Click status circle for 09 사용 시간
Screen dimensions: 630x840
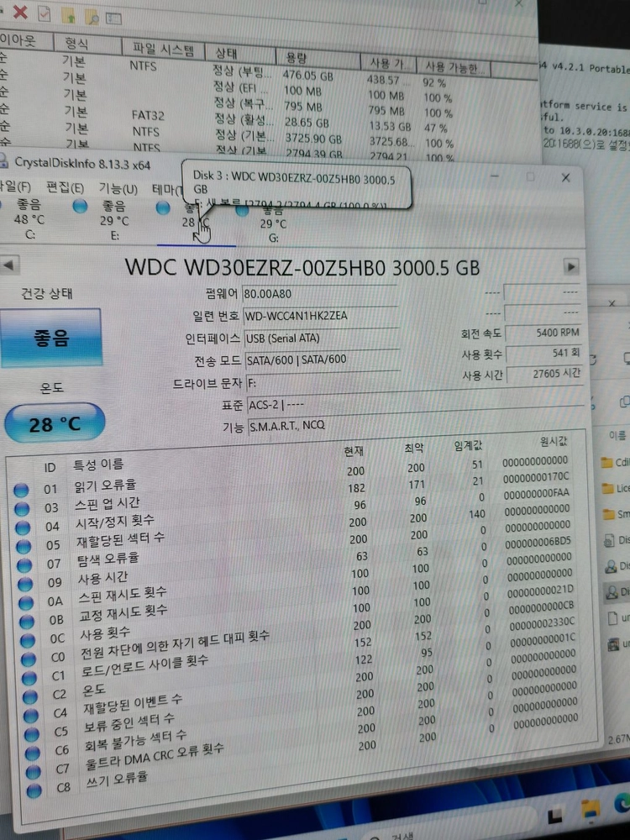point(25,584)
